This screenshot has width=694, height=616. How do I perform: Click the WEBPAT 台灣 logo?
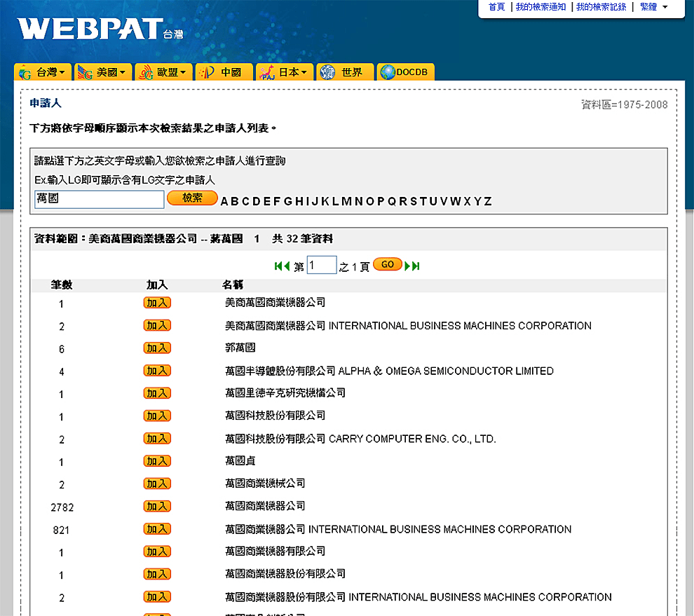[100, 29]
